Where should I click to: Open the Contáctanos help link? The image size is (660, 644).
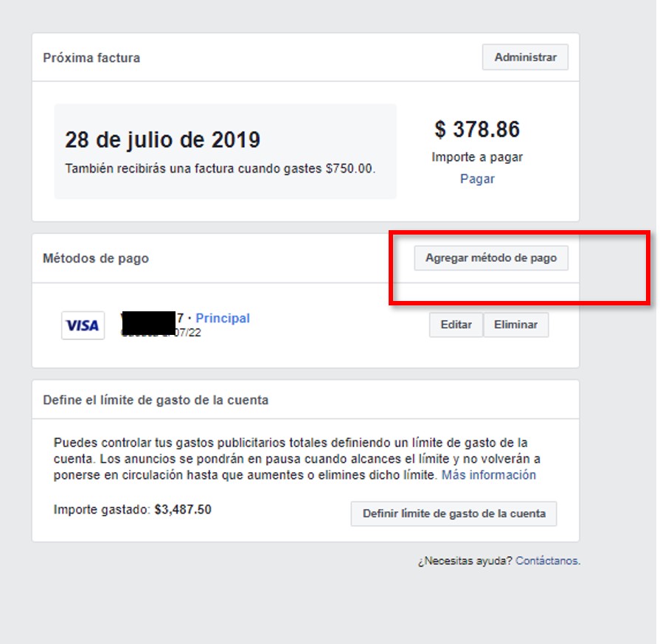(546, 561)
